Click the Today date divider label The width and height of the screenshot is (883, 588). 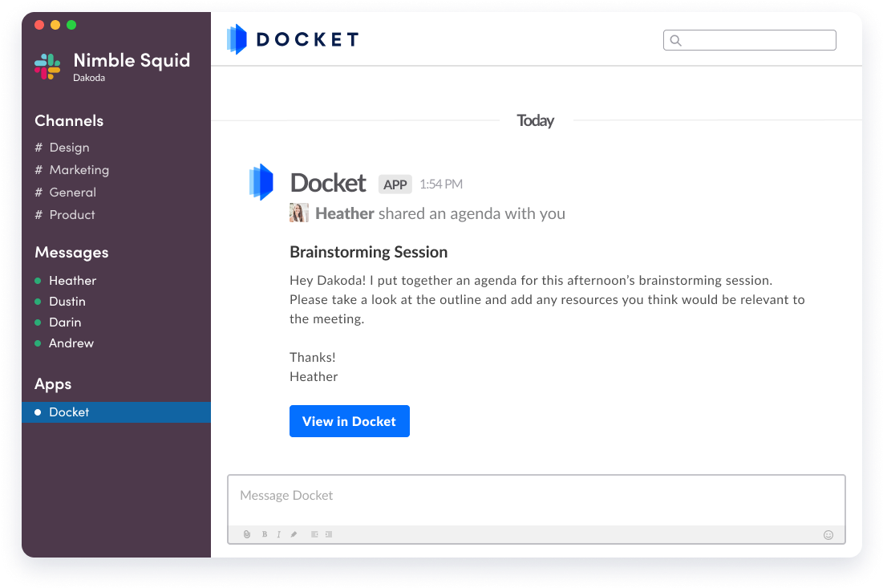(536, 120)
